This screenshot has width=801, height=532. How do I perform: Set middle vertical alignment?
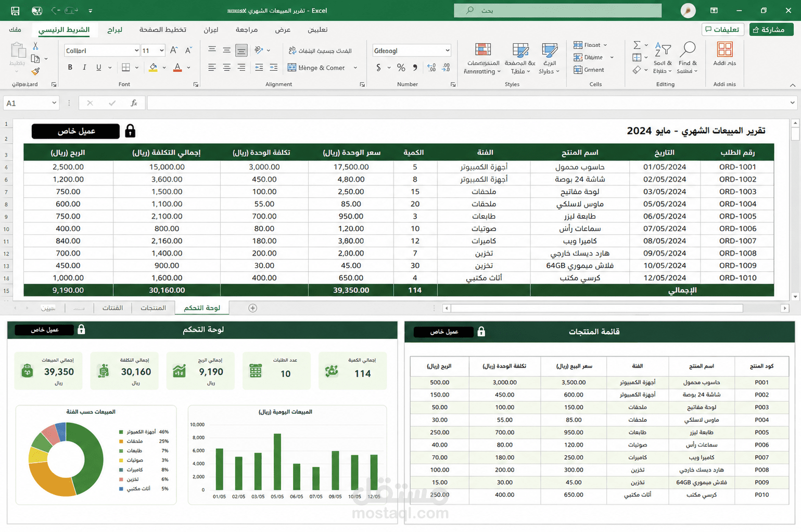point(226,50)
